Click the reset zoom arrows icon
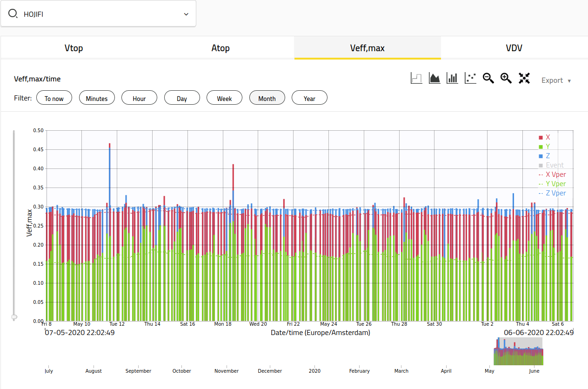The image size is (588, 389). [524, 78]
